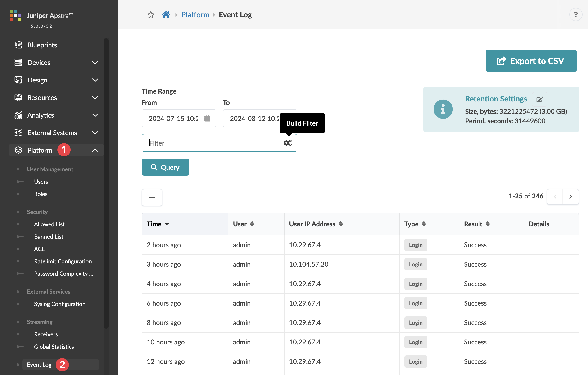The image size is (588, 375).
Task: Open the three-dots column options button
Action: [152, 197]
